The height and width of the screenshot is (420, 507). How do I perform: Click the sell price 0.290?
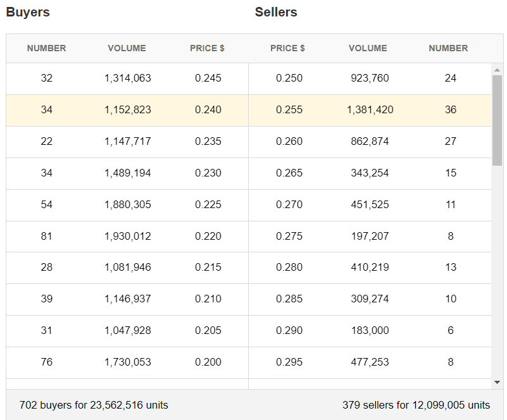click(x=289, y=331)
